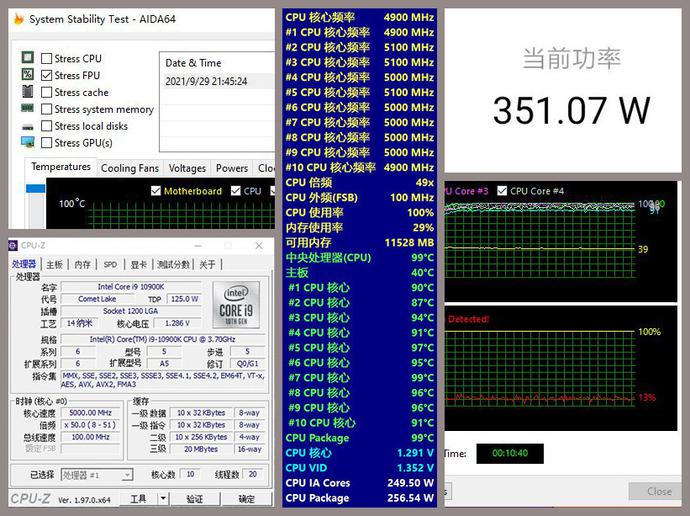Click the Comet Lake codename field
690x516 pixels.
point(97,299)
